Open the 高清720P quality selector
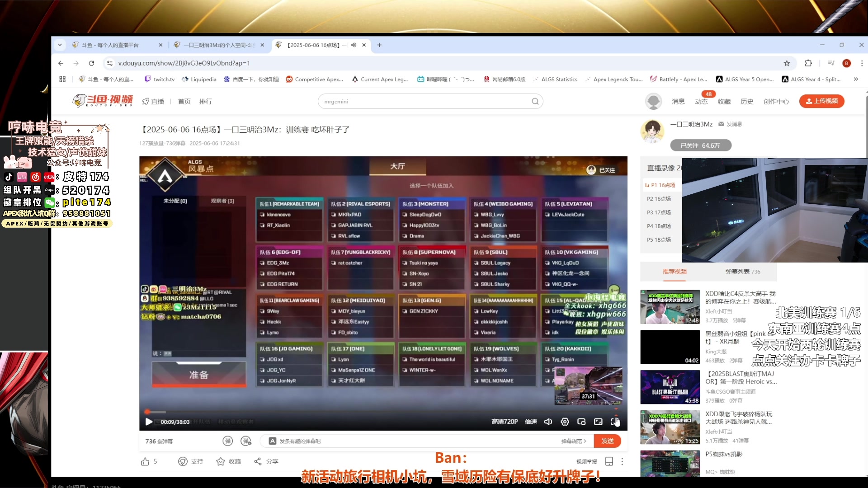This screenshot has height=488, width=868. (505, 422)
